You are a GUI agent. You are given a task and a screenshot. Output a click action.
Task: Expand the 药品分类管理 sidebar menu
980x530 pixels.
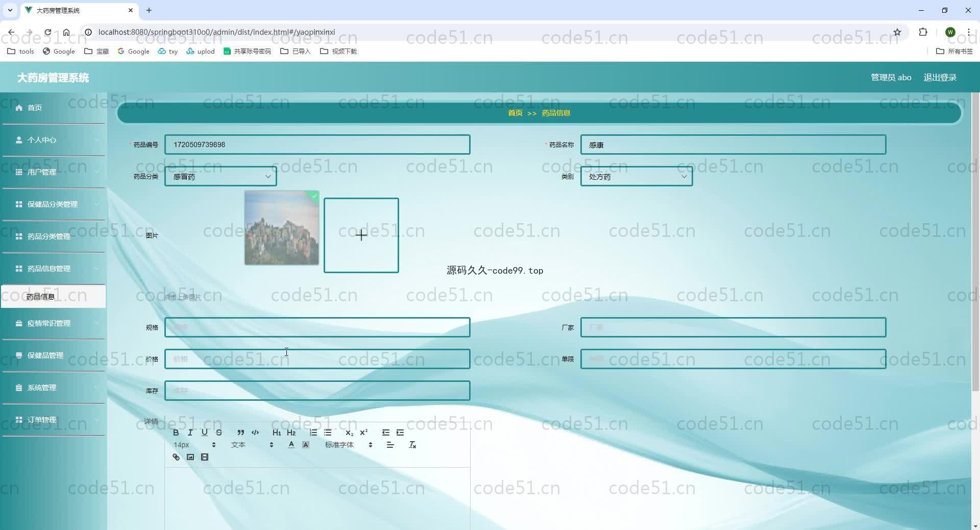[54, 236]
